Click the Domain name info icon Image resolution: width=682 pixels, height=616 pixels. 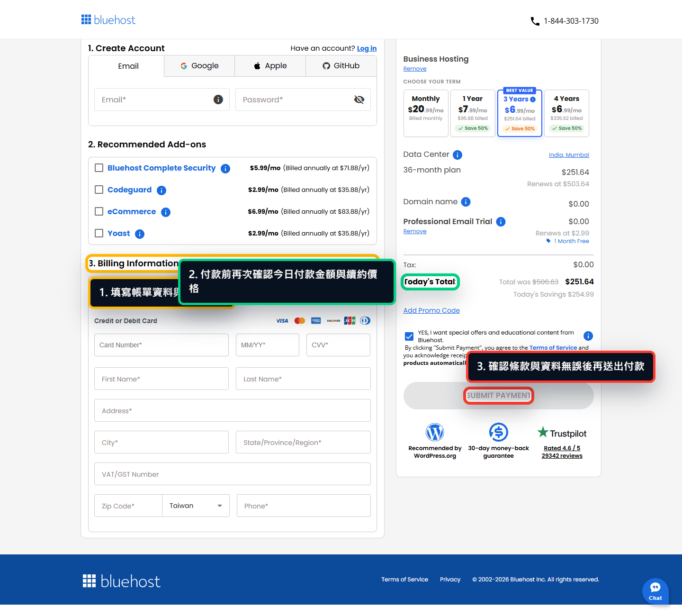coord(466,202)
